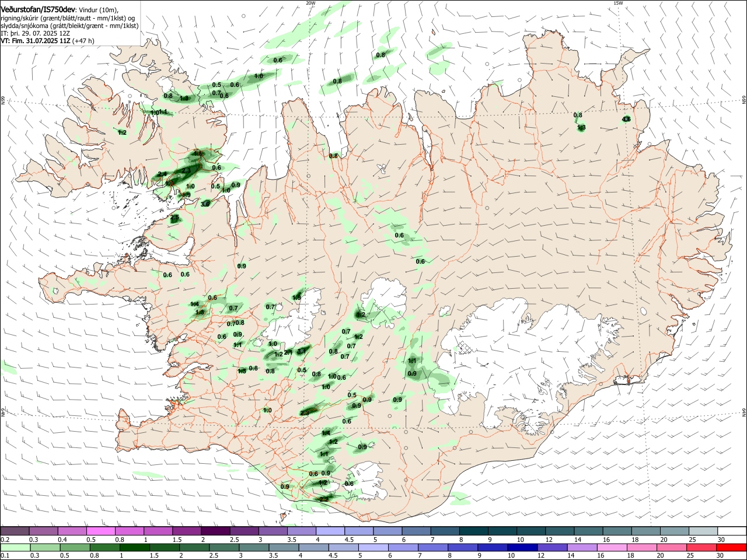Click the 0.2 label on the snow scale
This screenshot has height=560, width=747.
4,540
